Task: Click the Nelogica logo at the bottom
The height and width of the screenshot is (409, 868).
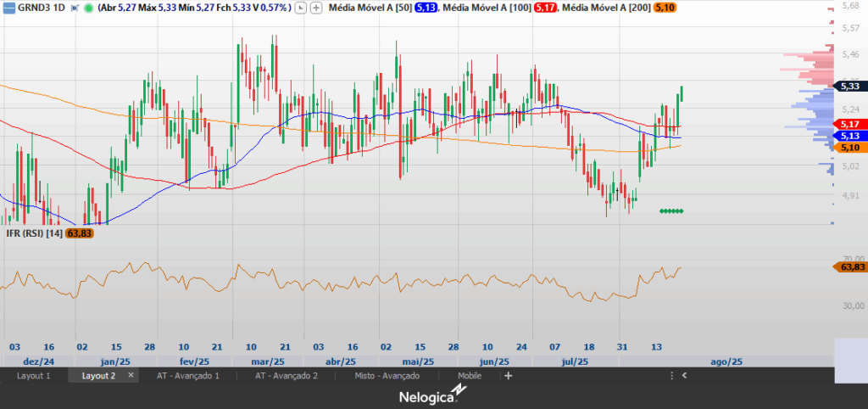Action: 433,395
